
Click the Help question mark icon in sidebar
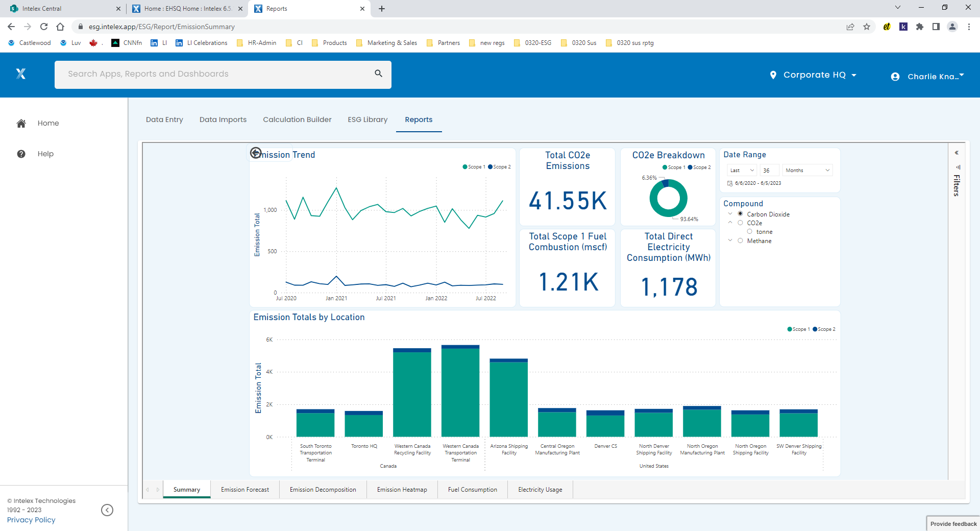click(x=21, y=154)
